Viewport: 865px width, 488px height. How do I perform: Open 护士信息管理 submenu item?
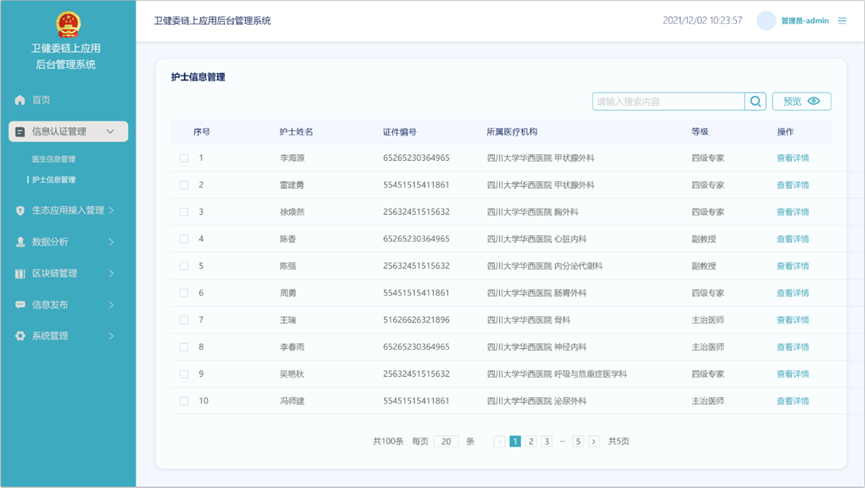[54, 180]
